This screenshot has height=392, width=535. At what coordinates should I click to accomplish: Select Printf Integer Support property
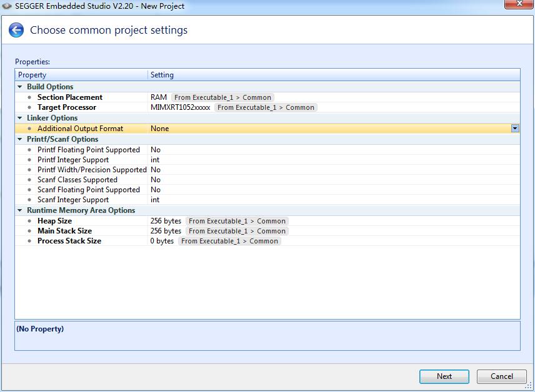(x=73, y=160)
